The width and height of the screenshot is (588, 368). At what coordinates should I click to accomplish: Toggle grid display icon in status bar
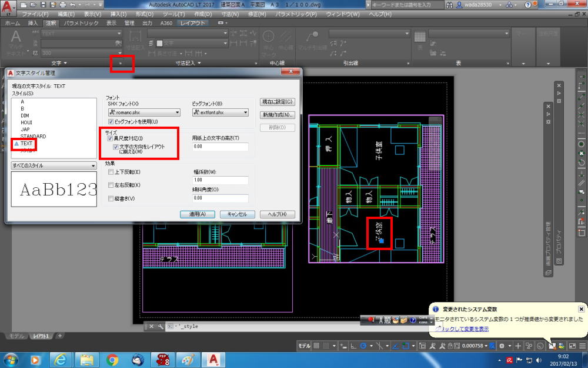tap(316, 346)
